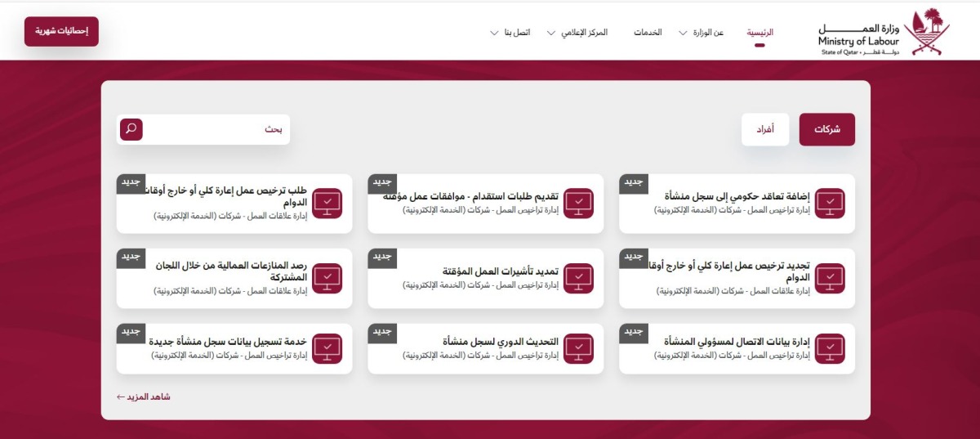The width and height of the screenshot is (980, 439).
Task: Click monitor icon beside إدارة بيانات الاتصال
Action: (x=830, y=348)
